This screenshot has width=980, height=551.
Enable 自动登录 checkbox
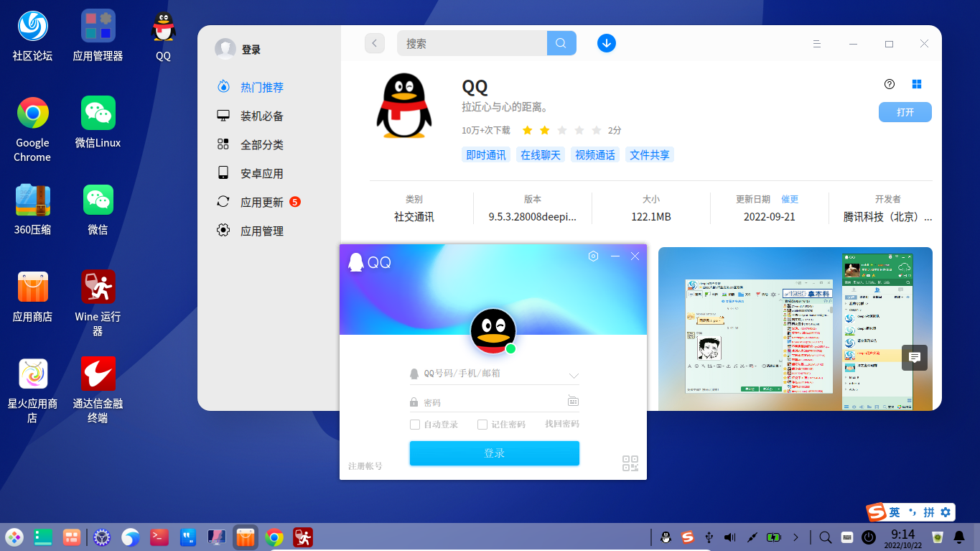pos(415,424)
